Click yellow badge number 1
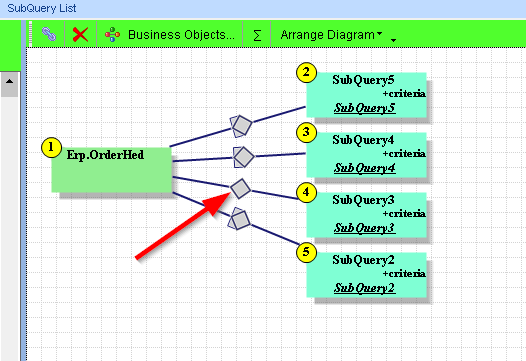Screen dimensions: 526x361 [x=51, y=147]
